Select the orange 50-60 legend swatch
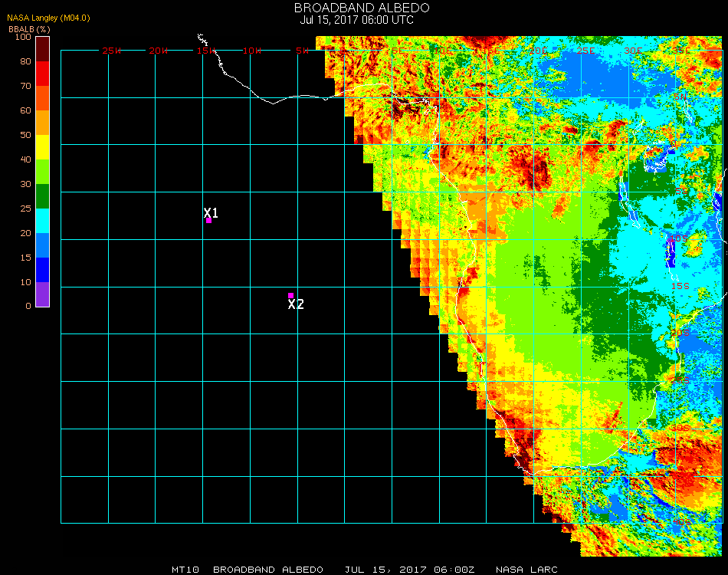This screenshot has width=728, height=575. click(42, 123)
